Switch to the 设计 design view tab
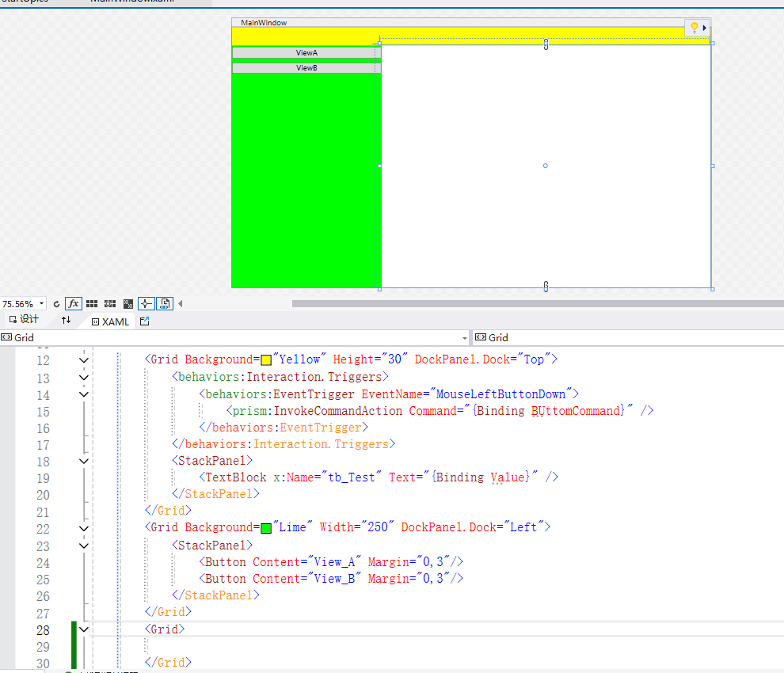The width and height of the screenshot is (784, 673). click(25, 321)
